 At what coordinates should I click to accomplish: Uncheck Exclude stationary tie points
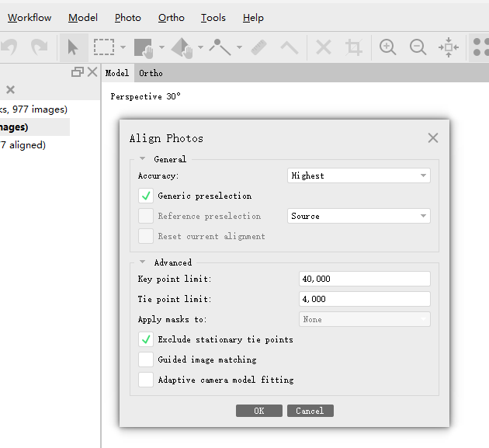coord(146,339)
